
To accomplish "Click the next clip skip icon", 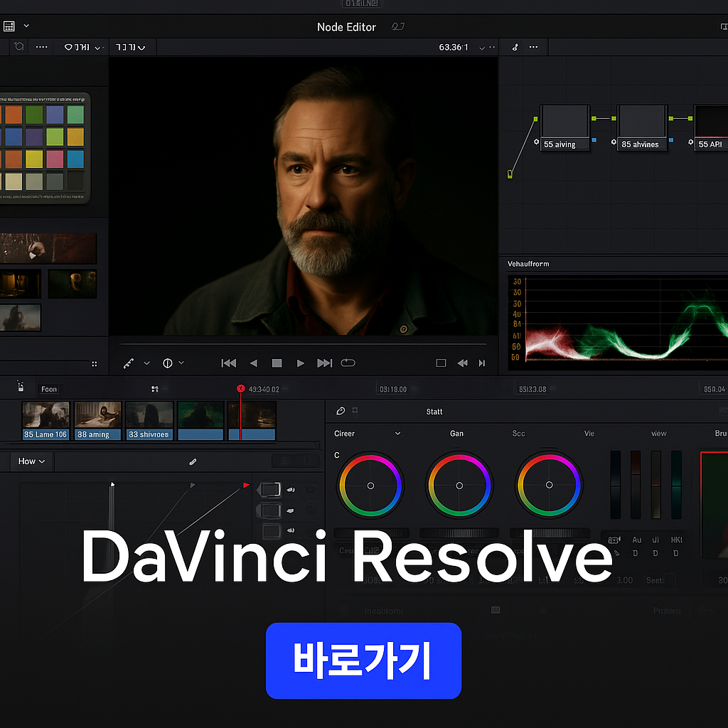I will click(x=482, y=363).
